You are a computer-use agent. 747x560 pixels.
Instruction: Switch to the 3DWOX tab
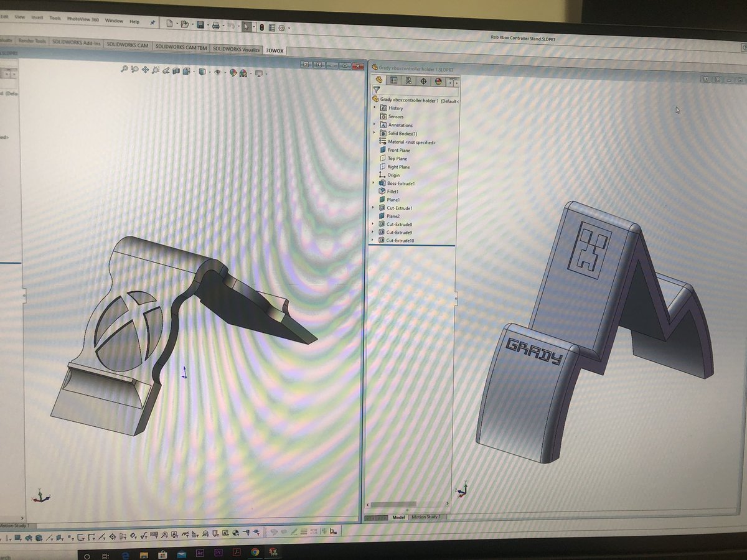click(x=274, y=50)
